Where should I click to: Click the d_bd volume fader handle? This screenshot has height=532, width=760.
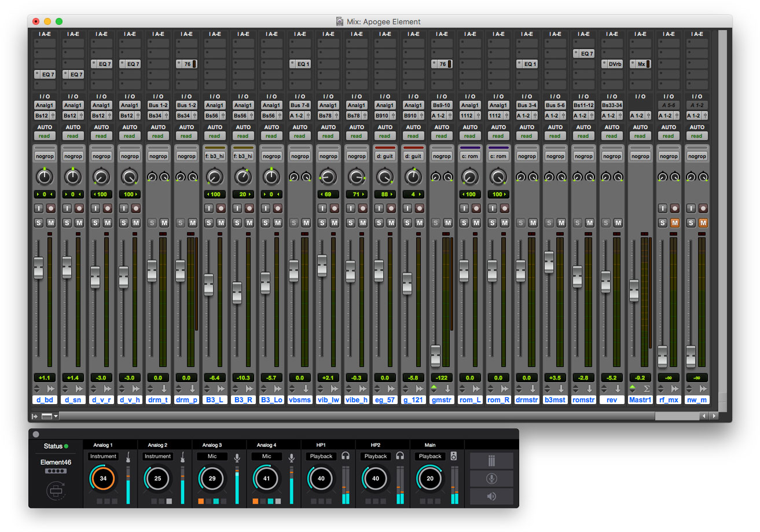pyautogui.click(x=39, y=268)
